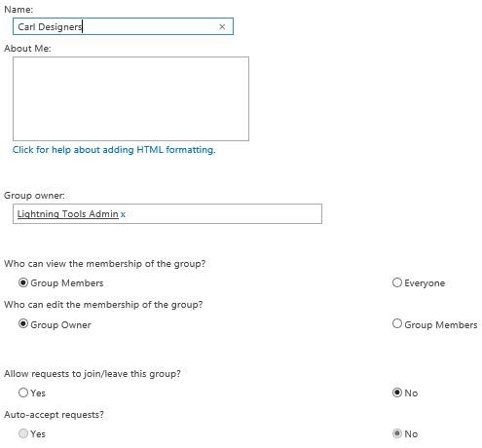
Task: Click the 'Who can view the membership' question
Action: coord(105,264)
